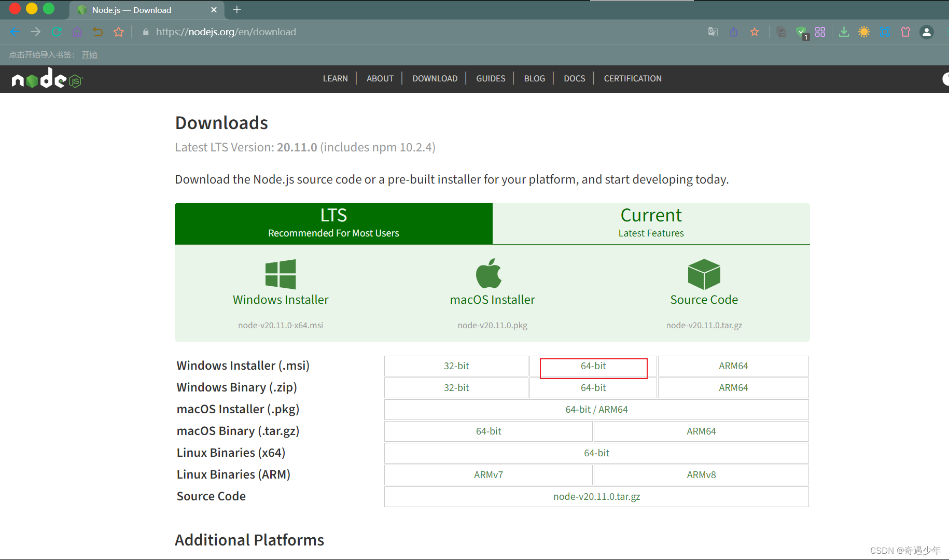Download Linux Binaries ARMv7

(489, 475)
